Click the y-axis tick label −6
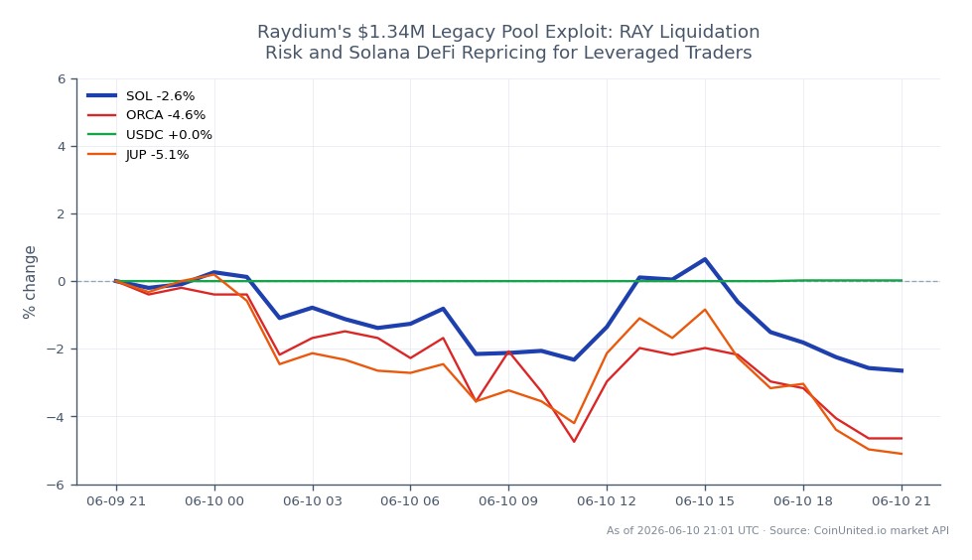Viewport: 972px width, 560px height. [57, 485]
